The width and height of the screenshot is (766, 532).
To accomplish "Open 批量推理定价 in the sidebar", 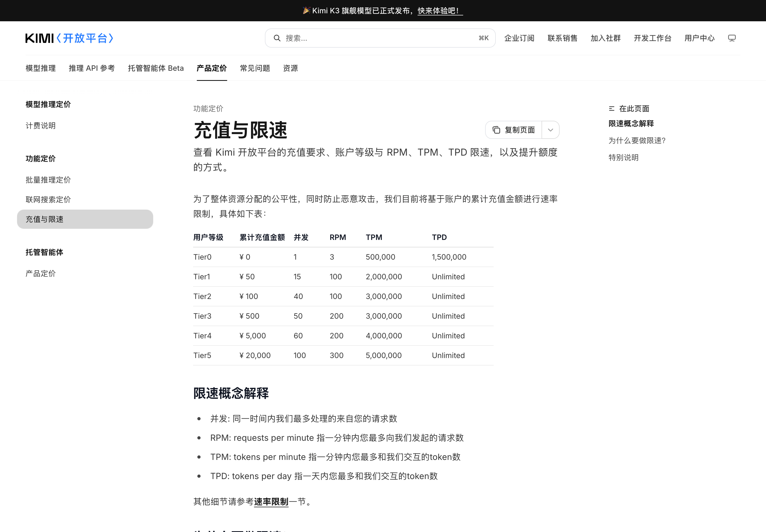I will pos(48,180).
